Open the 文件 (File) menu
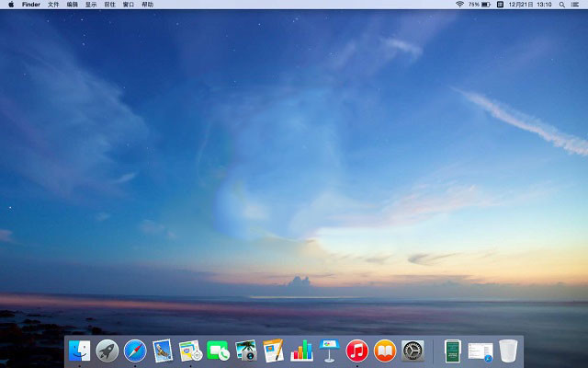 [53, 5]
